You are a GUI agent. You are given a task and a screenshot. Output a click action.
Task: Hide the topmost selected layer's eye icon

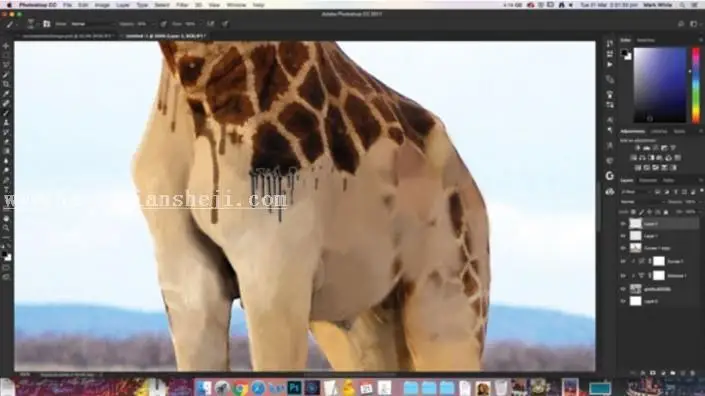point(623,223)
